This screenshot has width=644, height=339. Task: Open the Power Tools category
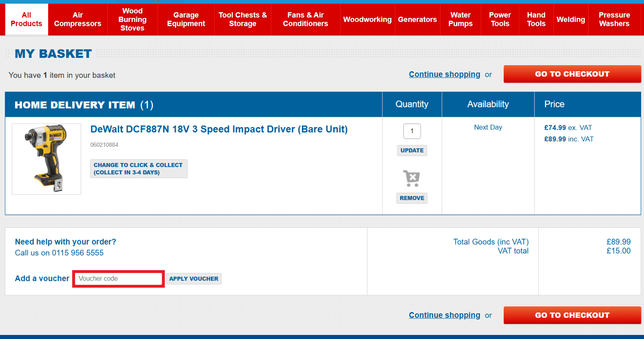pos(500,19)
